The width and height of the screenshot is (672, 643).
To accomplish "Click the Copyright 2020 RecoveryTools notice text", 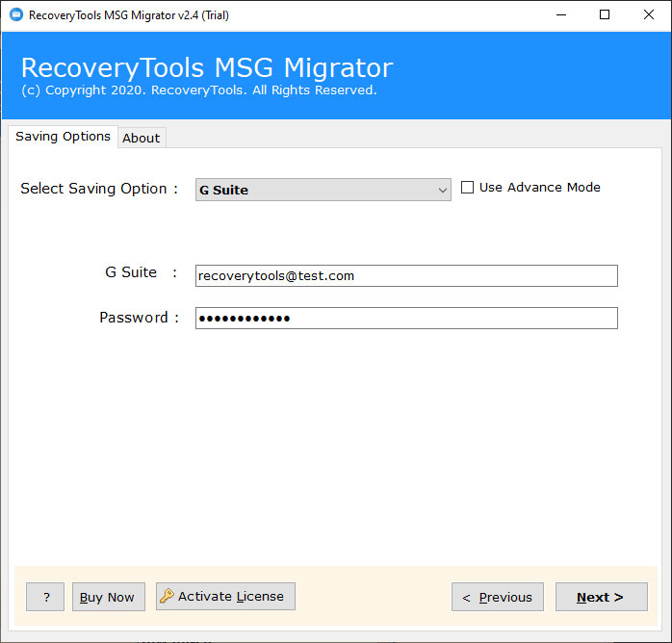I will [199, 90].
